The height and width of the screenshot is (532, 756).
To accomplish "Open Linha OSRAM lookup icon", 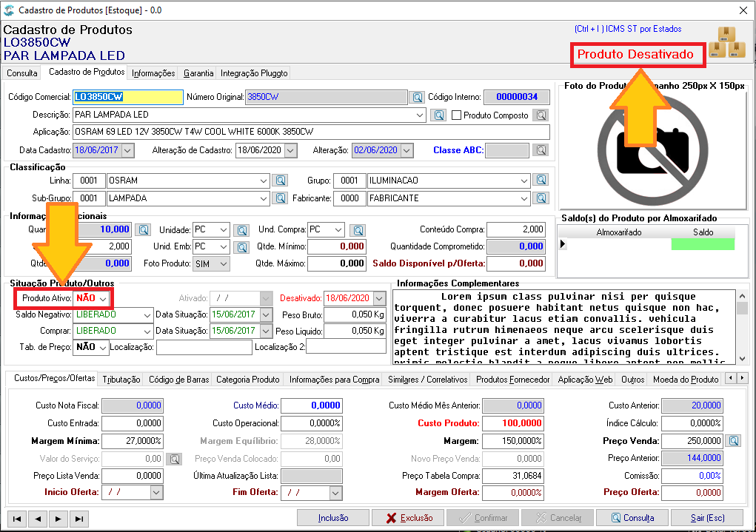I will tap(280, 181).
